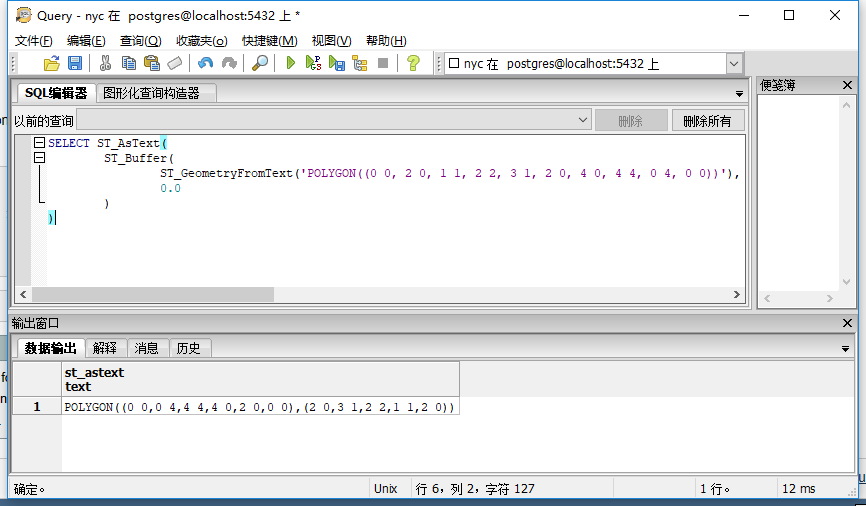Click the pgAdmin query window title icon
Screen dimensions: 866x506
23,15
